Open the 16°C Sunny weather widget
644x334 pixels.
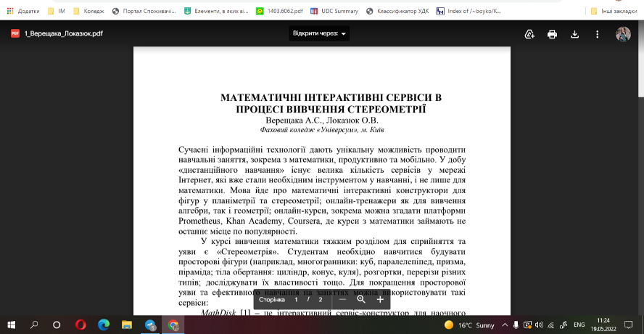469,325
